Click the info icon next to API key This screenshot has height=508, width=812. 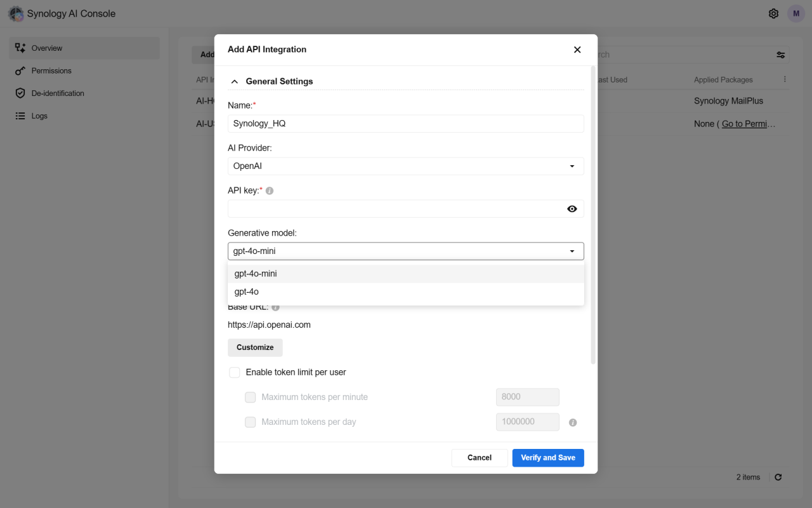pos(269,189)
